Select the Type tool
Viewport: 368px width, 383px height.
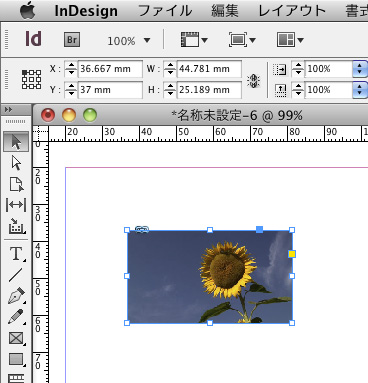(x=16, y=253)
